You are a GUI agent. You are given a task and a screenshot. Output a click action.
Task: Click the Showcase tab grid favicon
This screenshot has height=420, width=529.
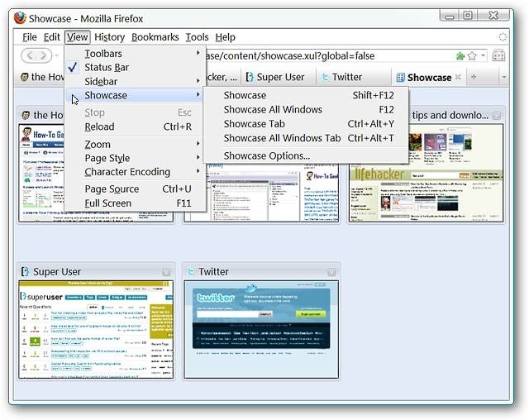400,78
